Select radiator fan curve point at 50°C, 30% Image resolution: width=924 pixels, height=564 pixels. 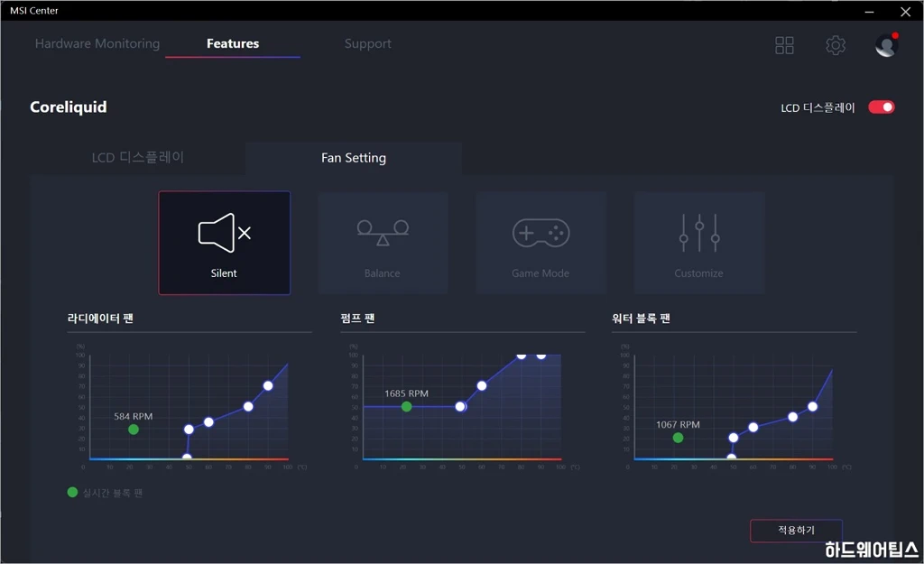coord(189,430)
